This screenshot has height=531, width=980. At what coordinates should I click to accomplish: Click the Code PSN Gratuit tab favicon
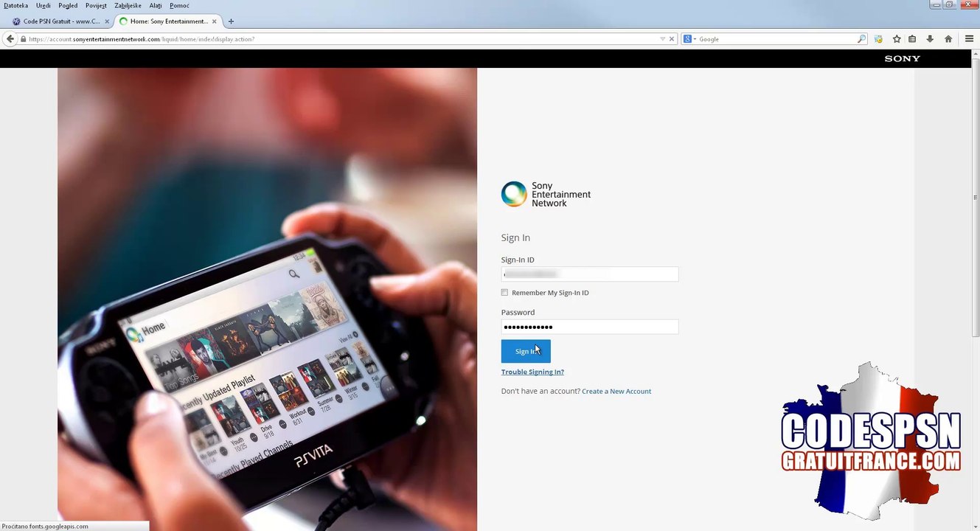point(16,21)
